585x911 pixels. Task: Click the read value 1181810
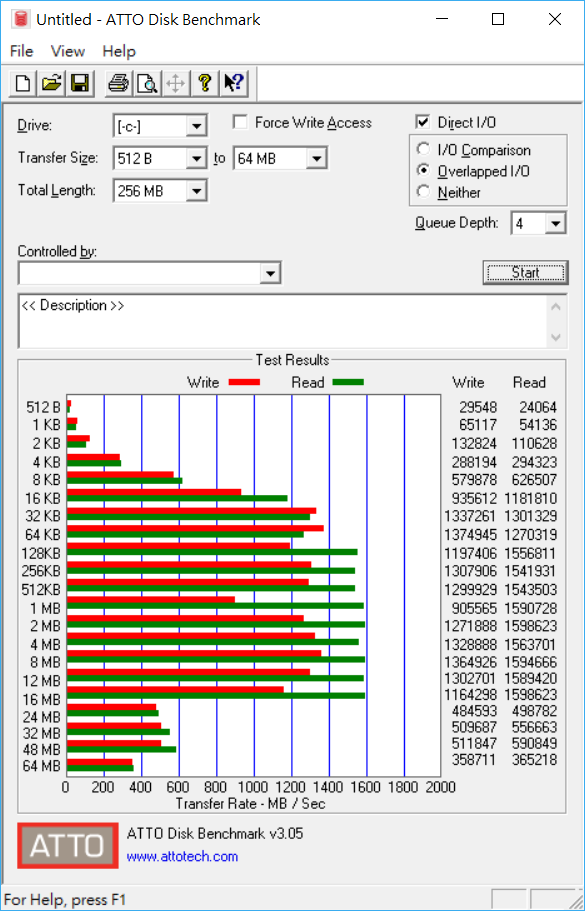coord(530,498)
